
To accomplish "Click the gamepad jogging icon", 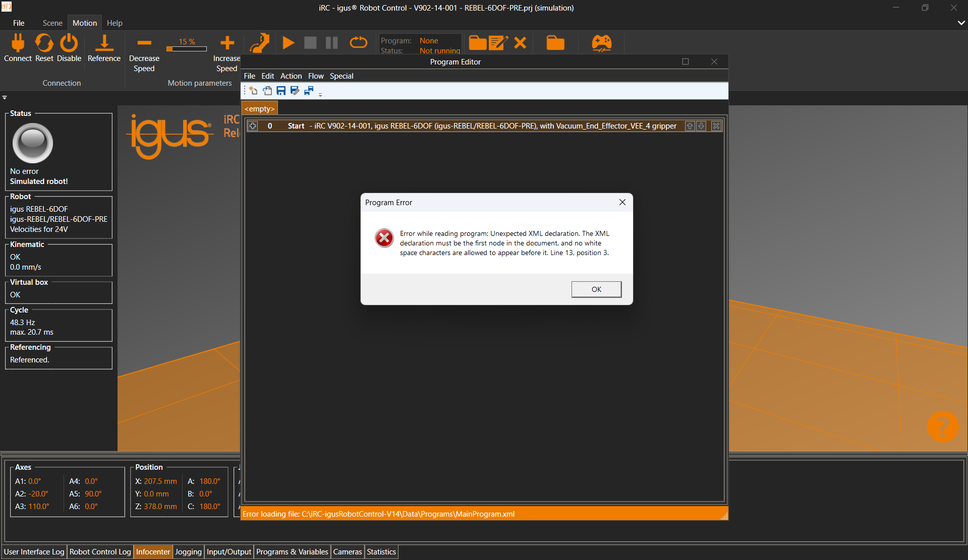I will tap(601, 43).
